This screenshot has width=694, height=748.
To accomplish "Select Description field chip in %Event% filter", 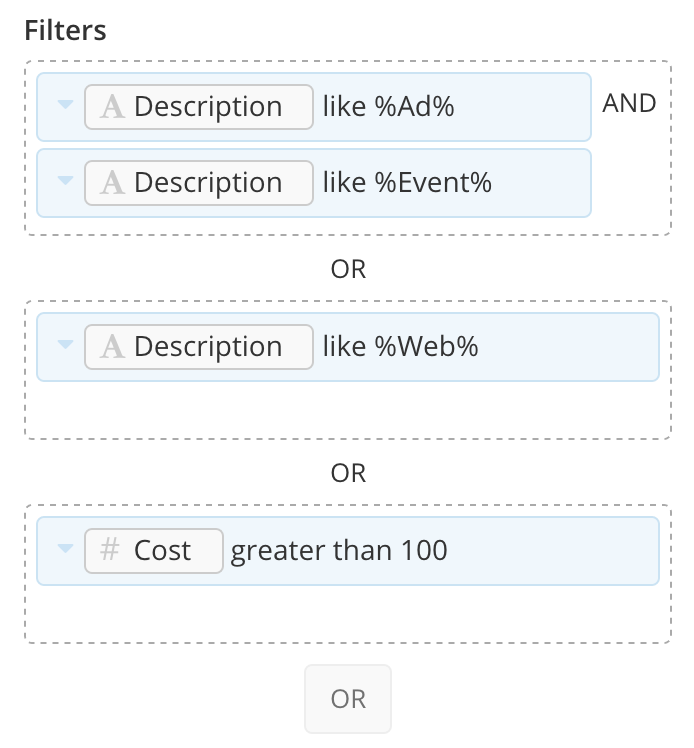I will click(199, 183).
